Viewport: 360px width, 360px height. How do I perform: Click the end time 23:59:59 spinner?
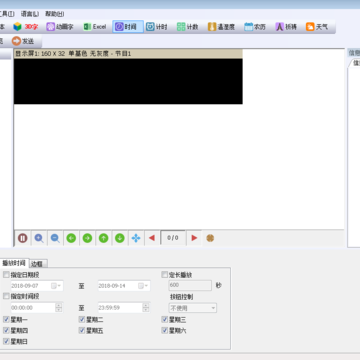146,308
